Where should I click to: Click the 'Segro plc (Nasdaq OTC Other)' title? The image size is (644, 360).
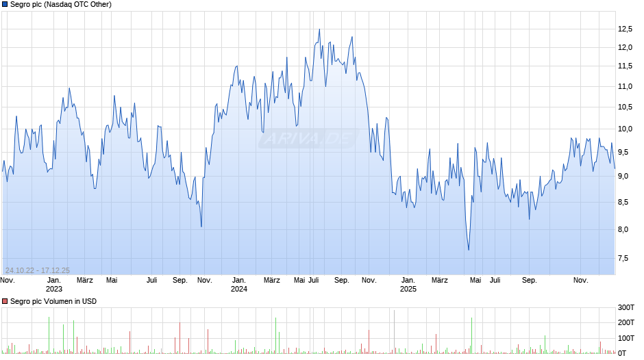61,5
